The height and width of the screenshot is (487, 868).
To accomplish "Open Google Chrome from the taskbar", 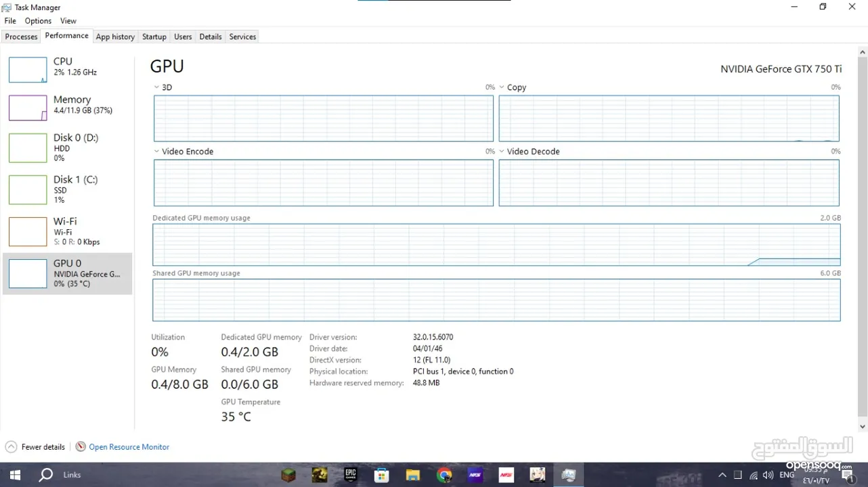I will click(444, 475).
